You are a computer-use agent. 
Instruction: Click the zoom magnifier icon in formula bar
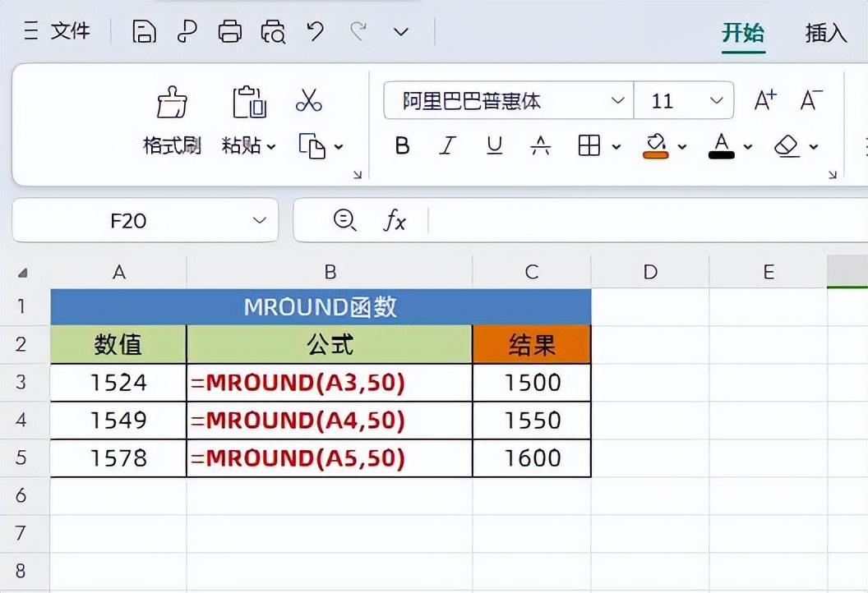[x=345, y=220]
